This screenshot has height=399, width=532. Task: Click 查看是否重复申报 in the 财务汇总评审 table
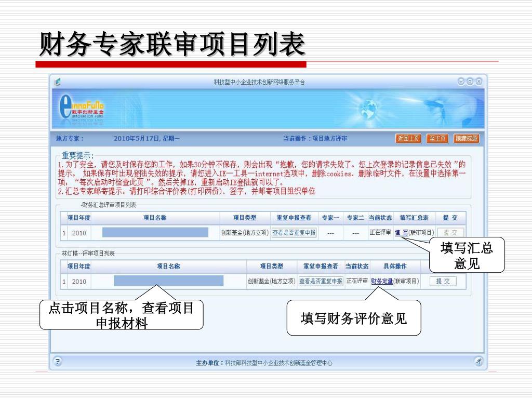pos(294,233)
